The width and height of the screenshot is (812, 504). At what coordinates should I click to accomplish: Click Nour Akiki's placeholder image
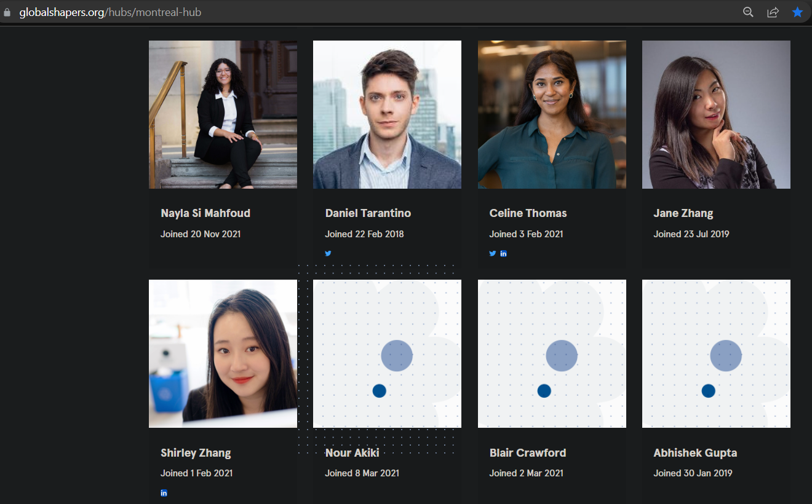pos(387,353)
